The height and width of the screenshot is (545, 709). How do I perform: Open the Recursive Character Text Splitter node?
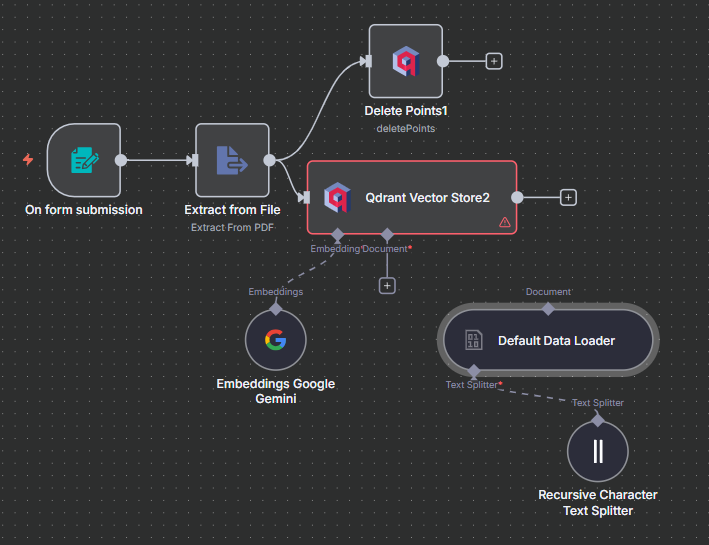[x=598, y=451]
